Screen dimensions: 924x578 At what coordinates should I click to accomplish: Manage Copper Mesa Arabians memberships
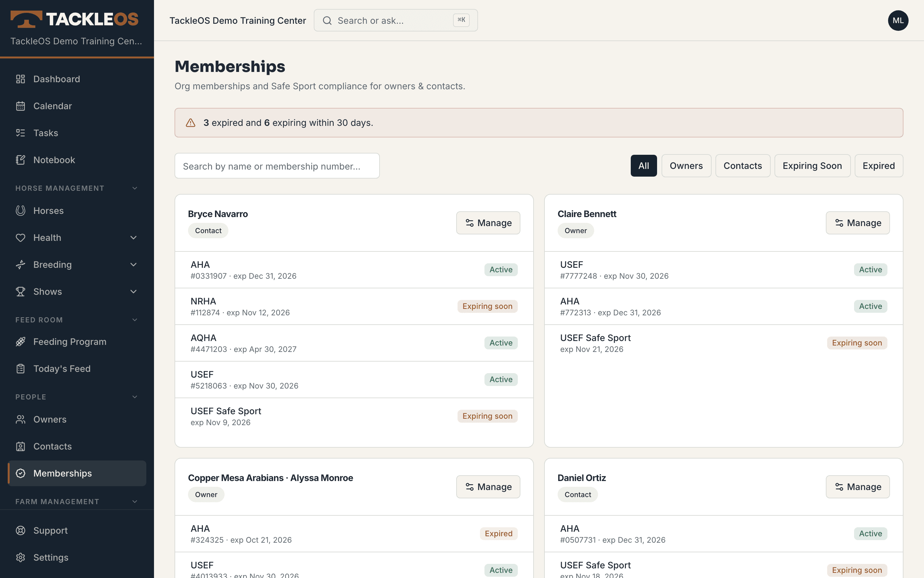point(488,486)
